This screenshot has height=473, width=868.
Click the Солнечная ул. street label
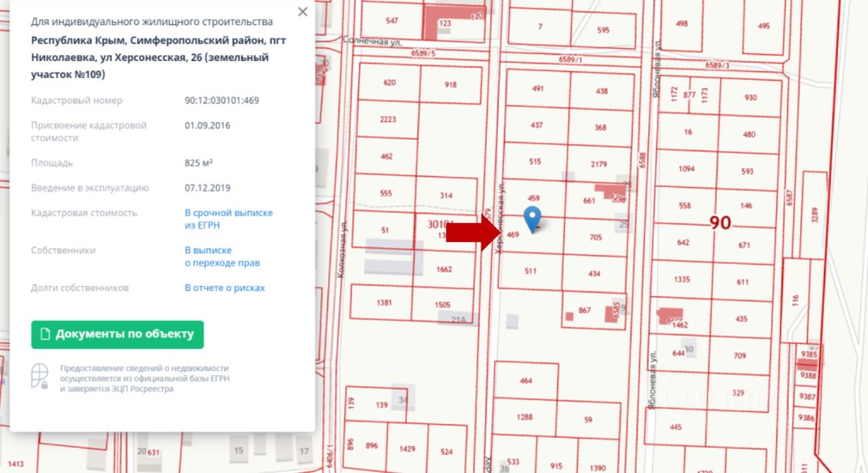(x=372, y=41)
